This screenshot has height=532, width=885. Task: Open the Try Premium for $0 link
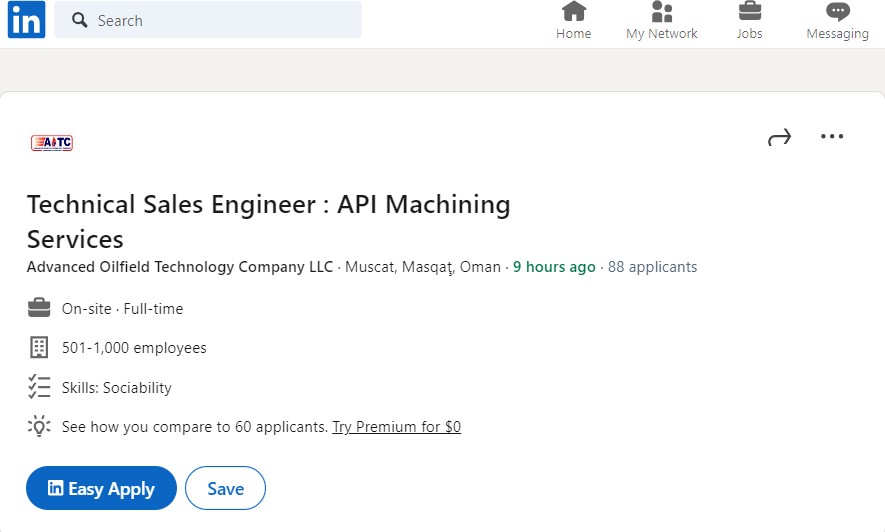click(397, 427)
